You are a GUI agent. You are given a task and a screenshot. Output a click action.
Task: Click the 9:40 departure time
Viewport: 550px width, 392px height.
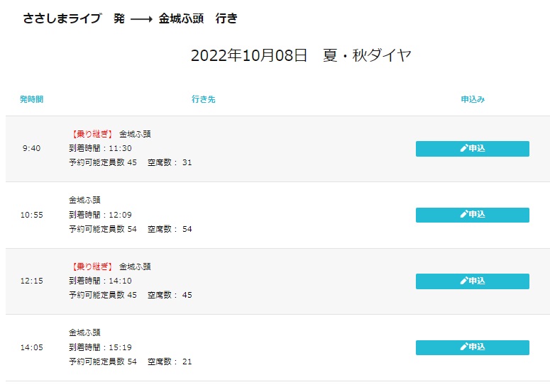click(x=31, y=149)
